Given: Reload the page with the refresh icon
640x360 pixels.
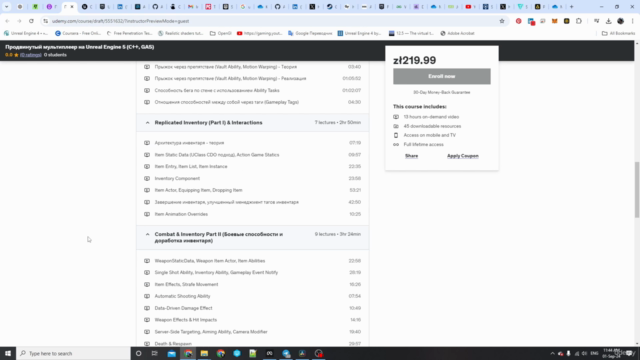Looking at the screenshot, I should click(31, 21).
